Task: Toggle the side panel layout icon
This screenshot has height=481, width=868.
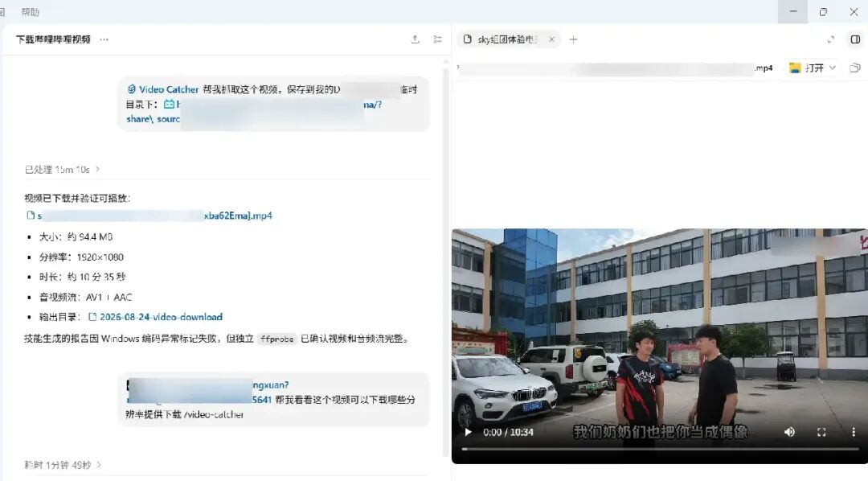Action: pos(855,39)
